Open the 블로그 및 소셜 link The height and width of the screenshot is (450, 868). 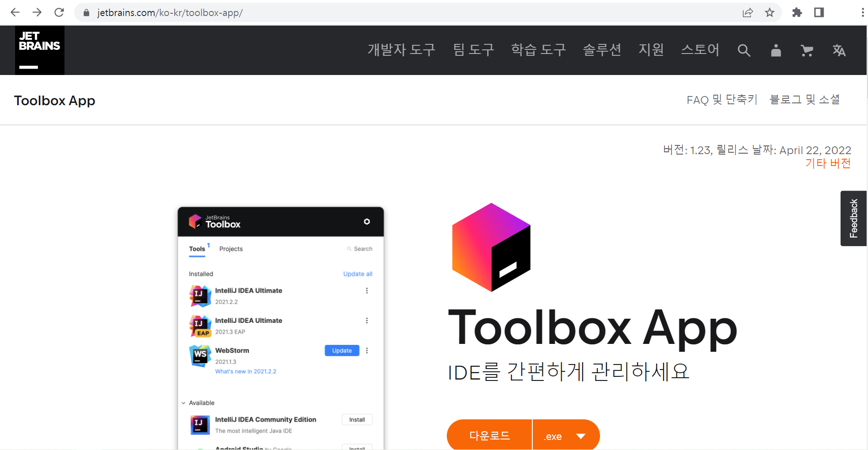tap(805, 100)
